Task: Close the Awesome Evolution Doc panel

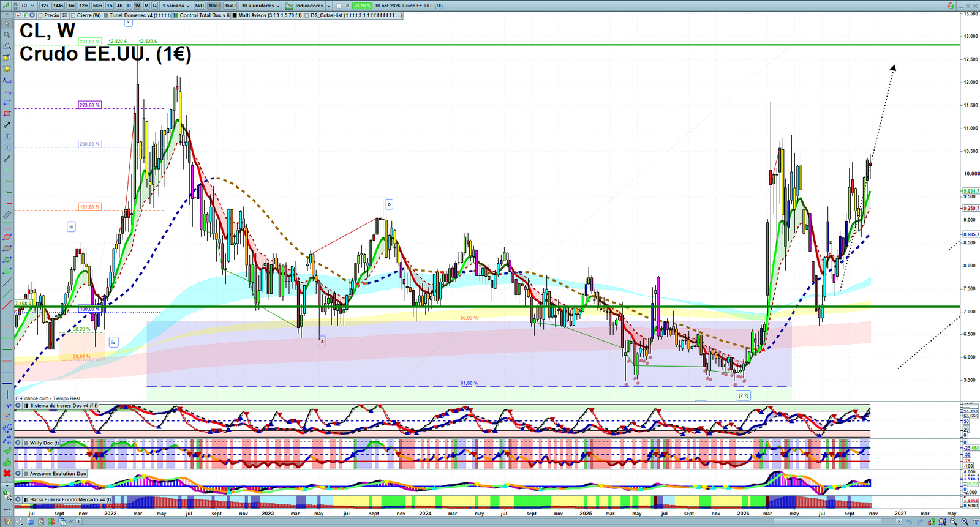Action: 18,474
